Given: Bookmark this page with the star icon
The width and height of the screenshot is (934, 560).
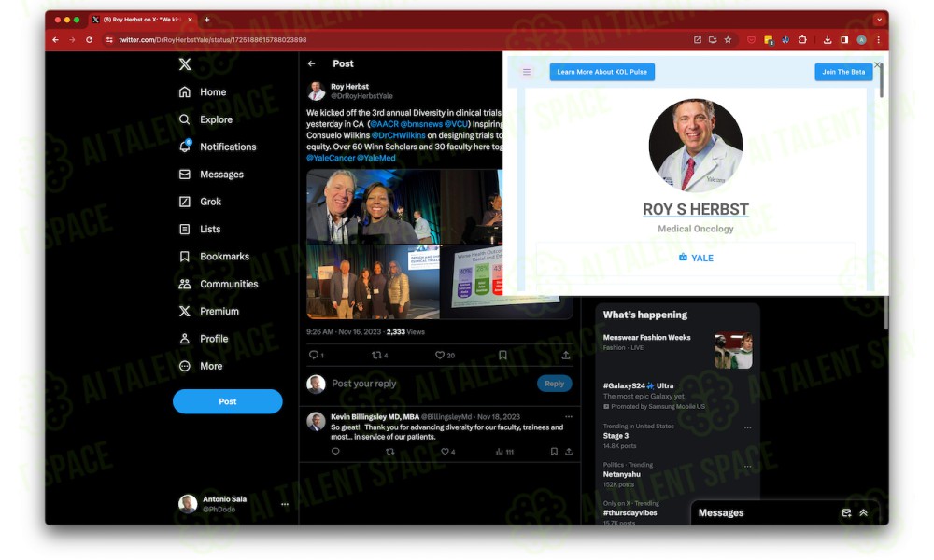Looking at the screenshot, I should pos(728,40).
